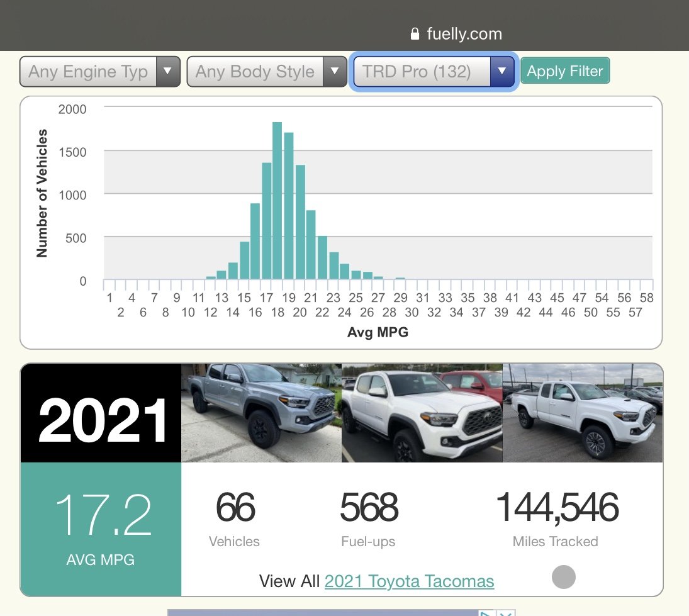
Task: Click the 1500 y-axis label
Action: (72, 152)
